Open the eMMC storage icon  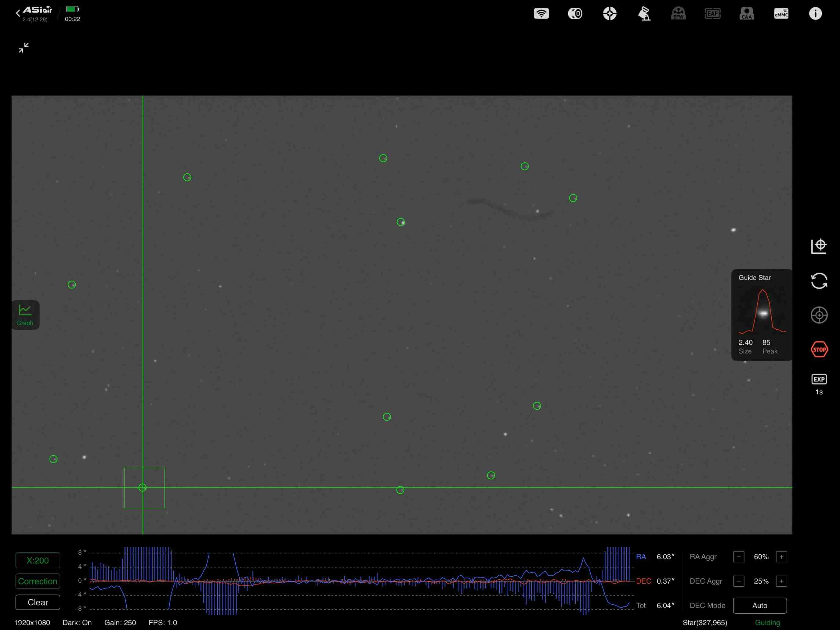click(781, 14)
